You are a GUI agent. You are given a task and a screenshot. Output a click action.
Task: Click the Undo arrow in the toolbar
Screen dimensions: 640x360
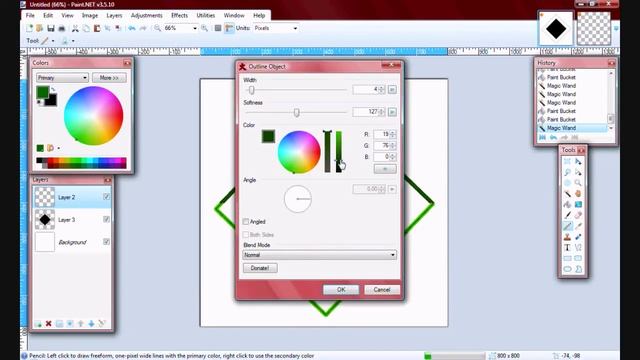tap(132, 28)
